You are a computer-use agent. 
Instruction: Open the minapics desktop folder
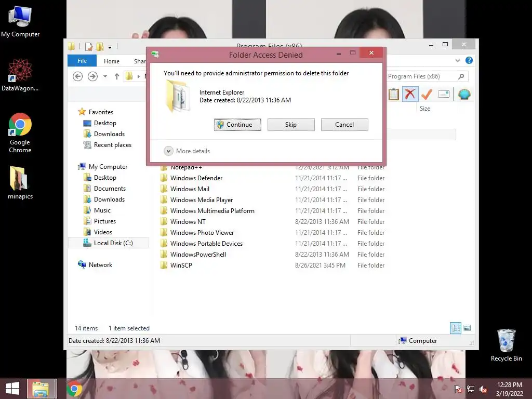coord(20,182)
